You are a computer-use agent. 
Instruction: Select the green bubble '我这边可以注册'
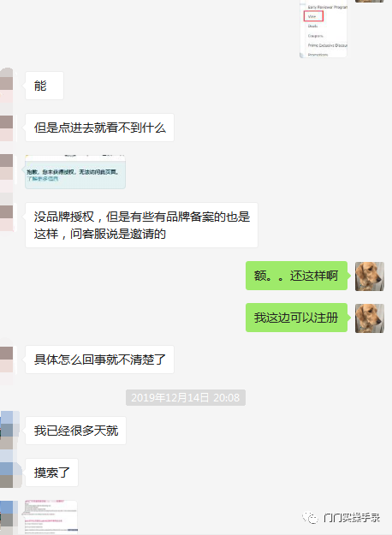coord(296,318)
